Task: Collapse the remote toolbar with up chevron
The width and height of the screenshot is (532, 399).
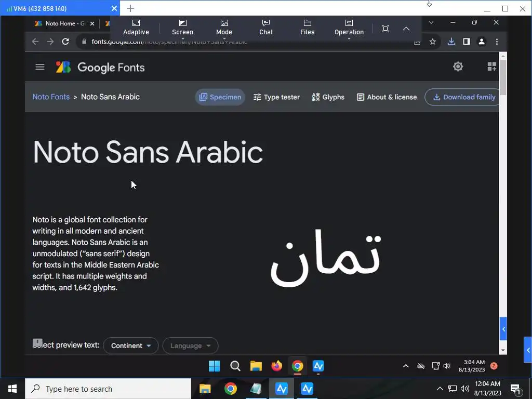Action: pyautogui.click(x=406, y=29)
